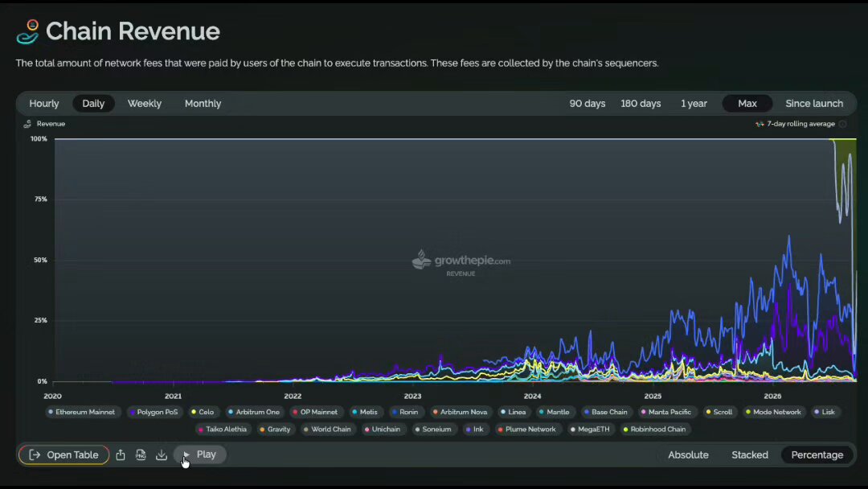Image resolution: width=868 pixels, height=489 pixels.
Task: Set the time range to 1 year
Action: pos(694,104)
